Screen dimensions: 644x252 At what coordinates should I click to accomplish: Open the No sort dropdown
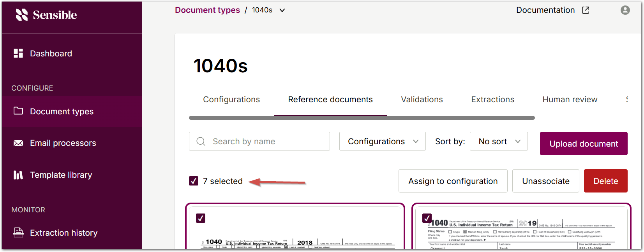[499, 141]
